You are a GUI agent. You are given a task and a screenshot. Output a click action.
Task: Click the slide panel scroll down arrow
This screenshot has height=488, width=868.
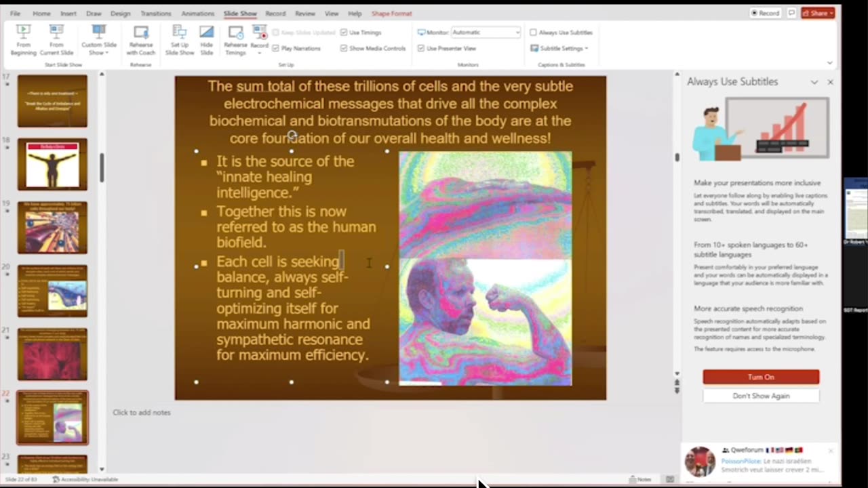point(102,469)
